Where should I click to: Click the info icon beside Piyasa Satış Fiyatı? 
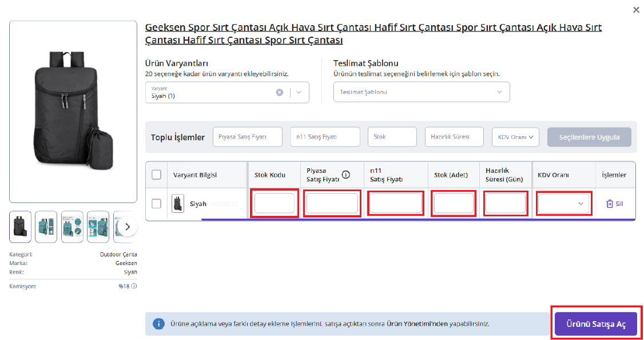(x=345, y=175)
